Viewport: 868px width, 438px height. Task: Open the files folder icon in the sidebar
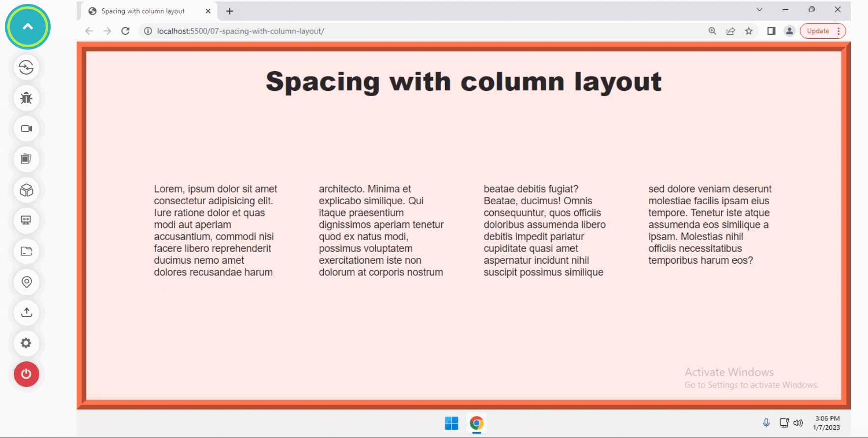27,251
